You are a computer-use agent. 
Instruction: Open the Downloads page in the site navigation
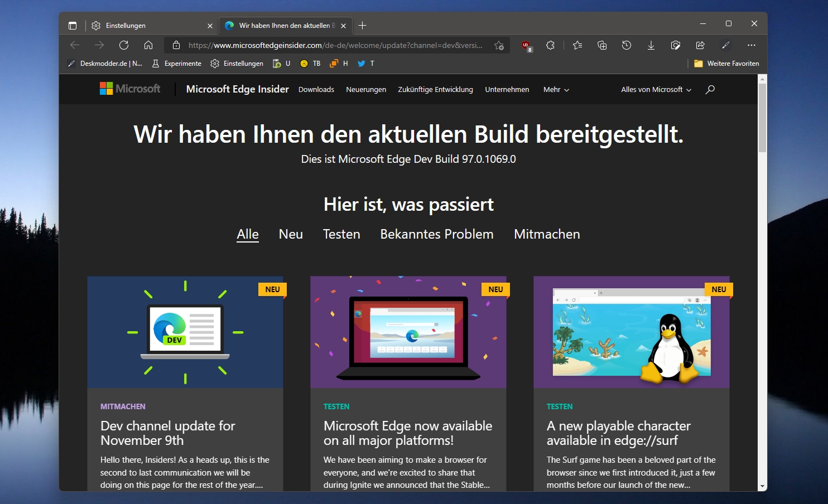click(x=316, y=90)
